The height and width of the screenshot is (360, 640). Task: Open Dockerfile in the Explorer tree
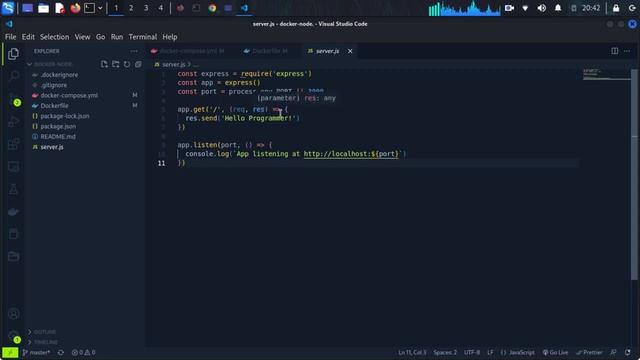tap(54, 105)
